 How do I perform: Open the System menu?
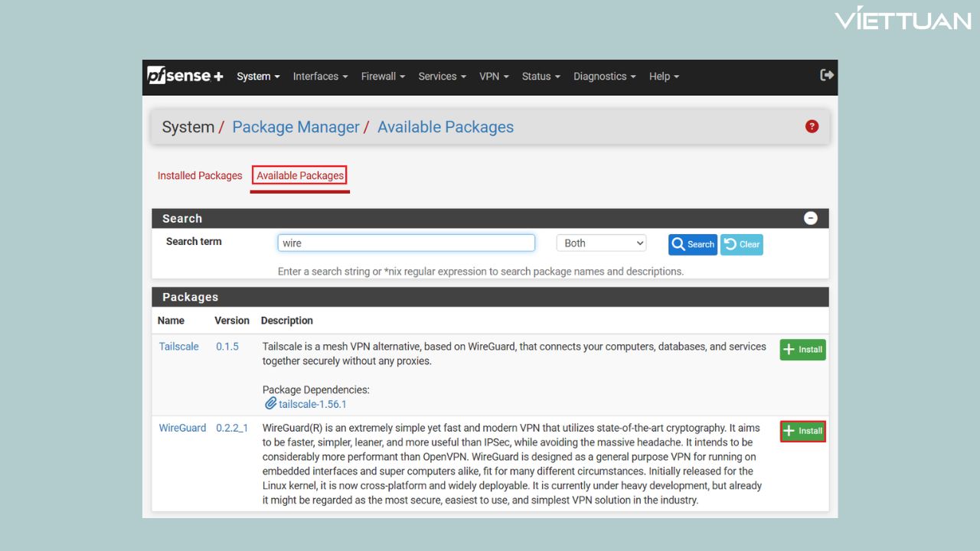click(x=258, y=77)
